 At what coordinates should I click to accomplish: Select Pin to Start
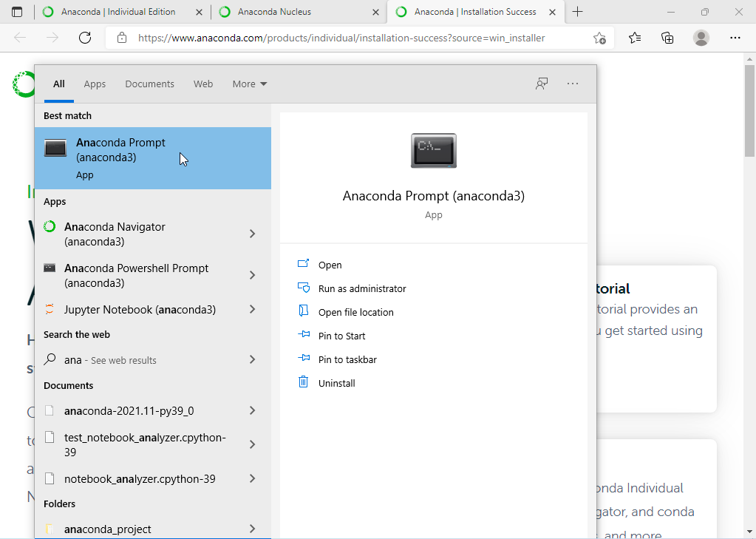pyautogui.click(x=342, y=336)
